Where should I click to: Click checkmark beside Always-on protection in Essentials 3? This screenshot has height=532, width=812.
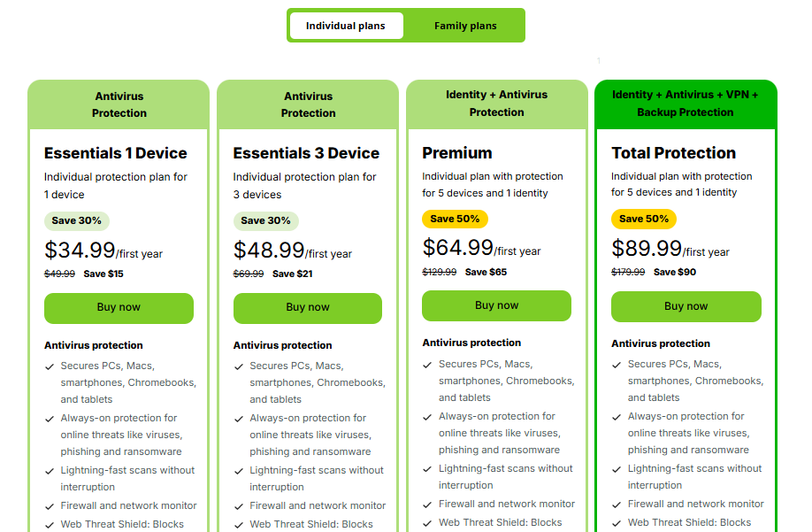click(239, 419)
